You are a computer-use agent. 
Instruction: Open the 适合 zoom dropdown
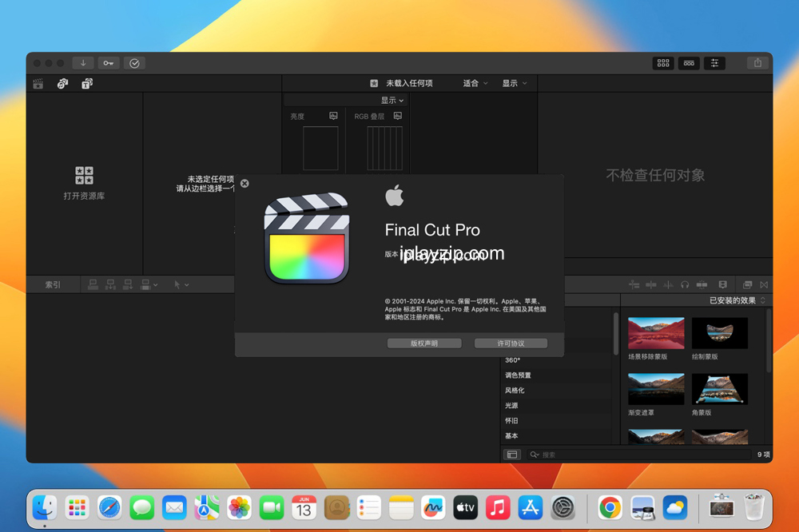[x=475, y=83]
